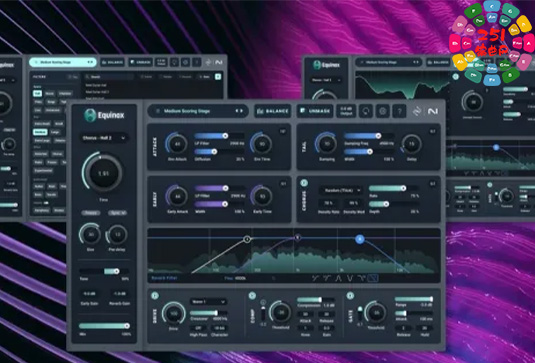The height and width of the screenshot is (363, 535).
Task: Open Unmask in the front Equinox window
Action: 315,111
